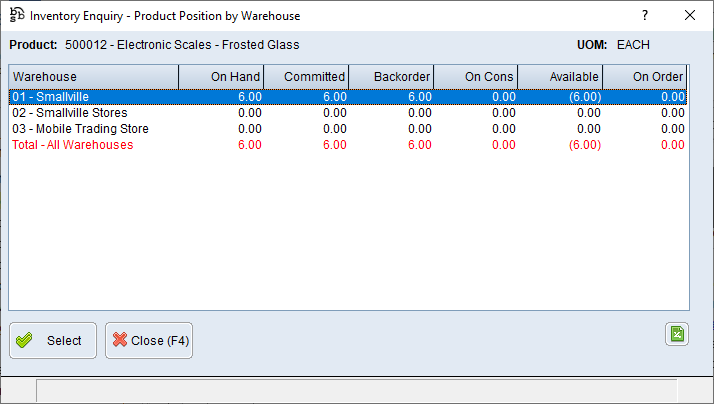Click the Available value for Smallville

[580, 97]
